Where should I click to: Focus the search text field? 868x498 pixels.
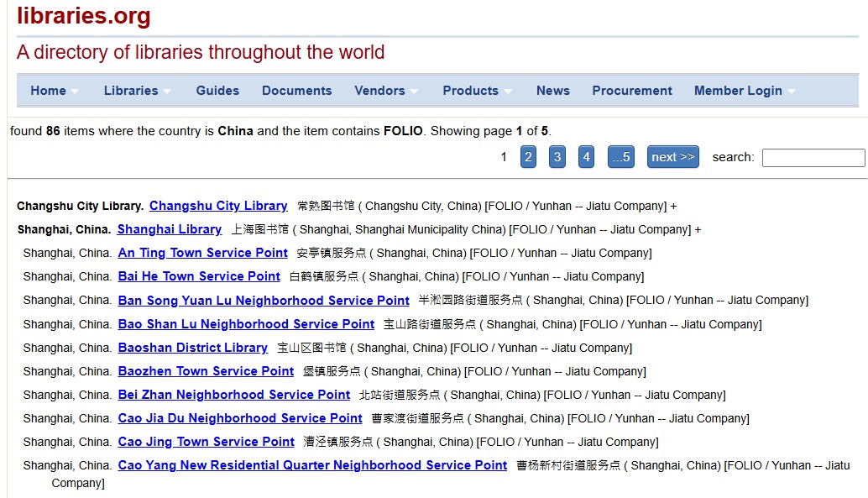click(813, 158)
